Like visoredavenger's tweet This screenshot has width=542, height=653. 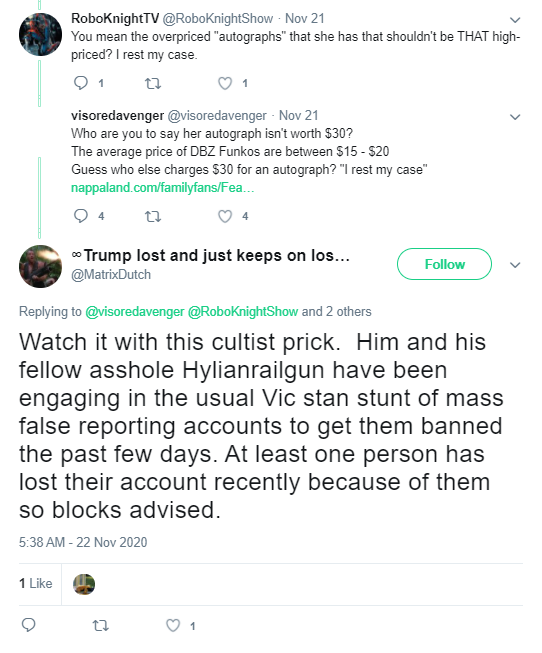coord(225,216)
